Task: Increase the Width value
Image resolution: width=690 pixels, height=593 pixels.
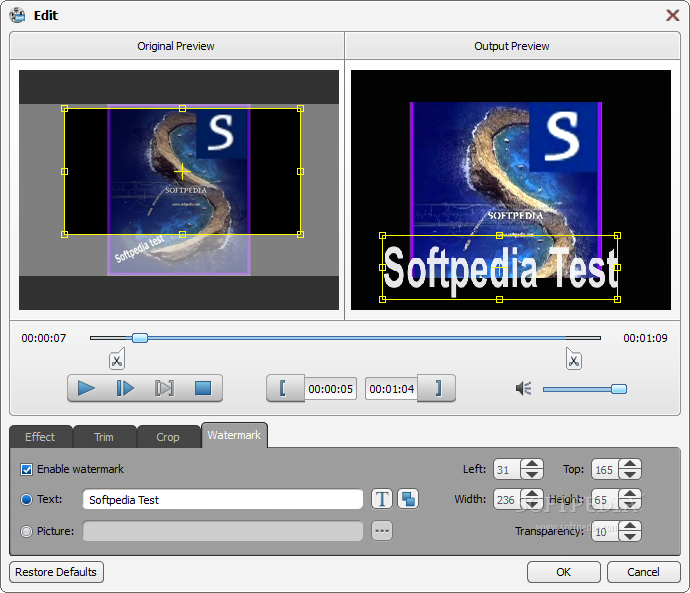Action: tap(532, 494)
